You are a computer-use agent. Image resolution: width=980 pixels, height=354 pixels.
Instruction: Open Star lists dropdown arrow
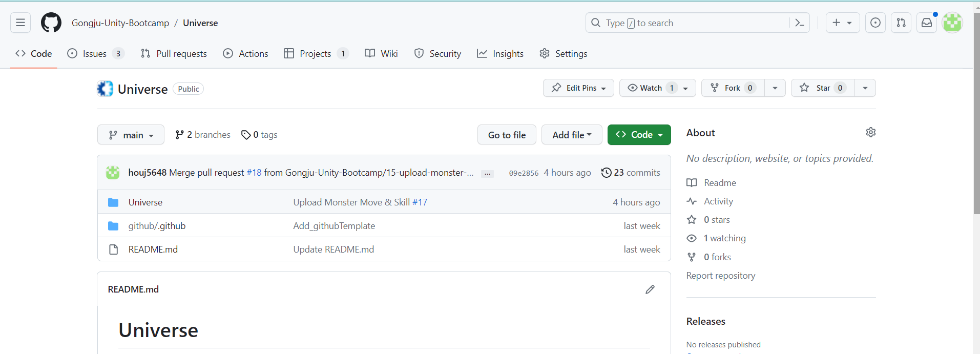tap(865, 88)
